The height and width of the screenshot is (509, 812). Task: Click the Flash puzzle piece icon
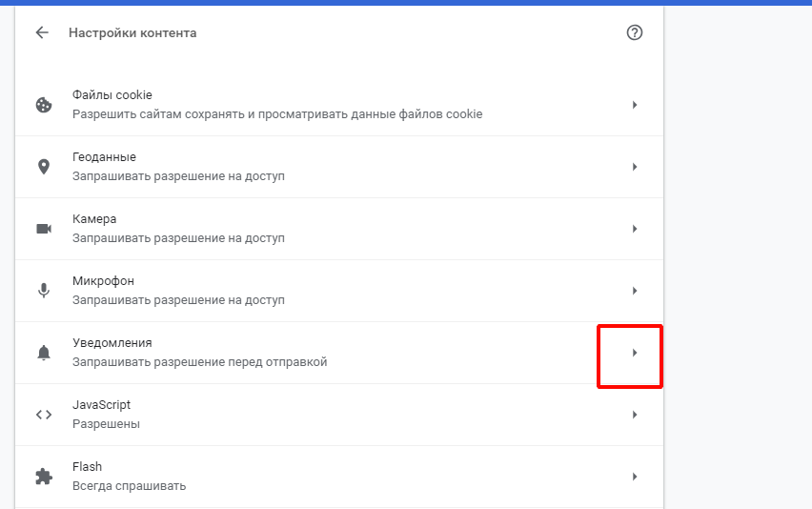(x=44, y=477)
